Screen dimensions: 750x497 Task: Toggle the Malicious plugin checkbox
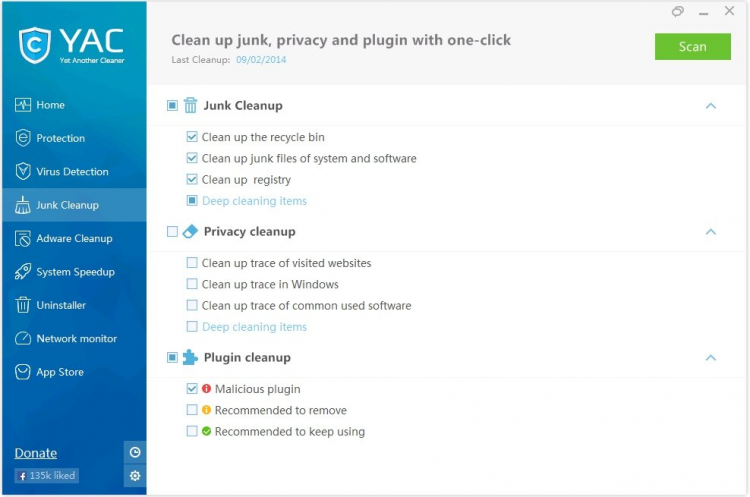(x=192, y=389)
